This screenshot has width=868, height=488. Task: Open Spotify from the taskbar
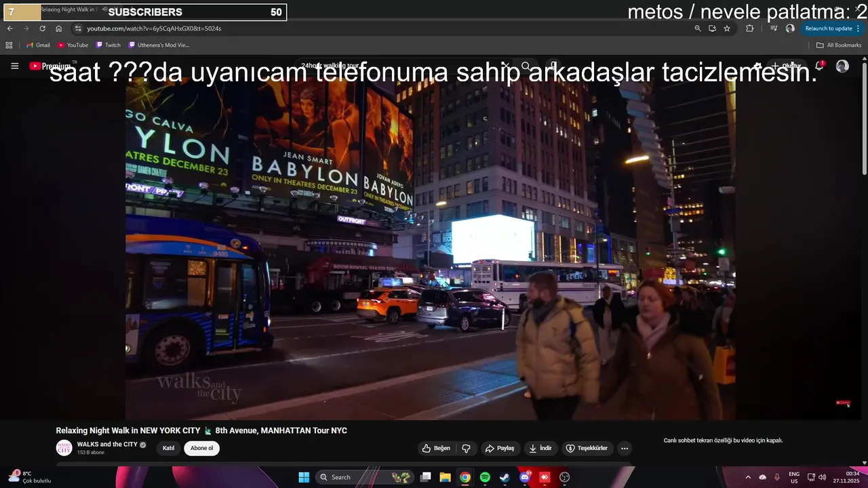point(485,477)
